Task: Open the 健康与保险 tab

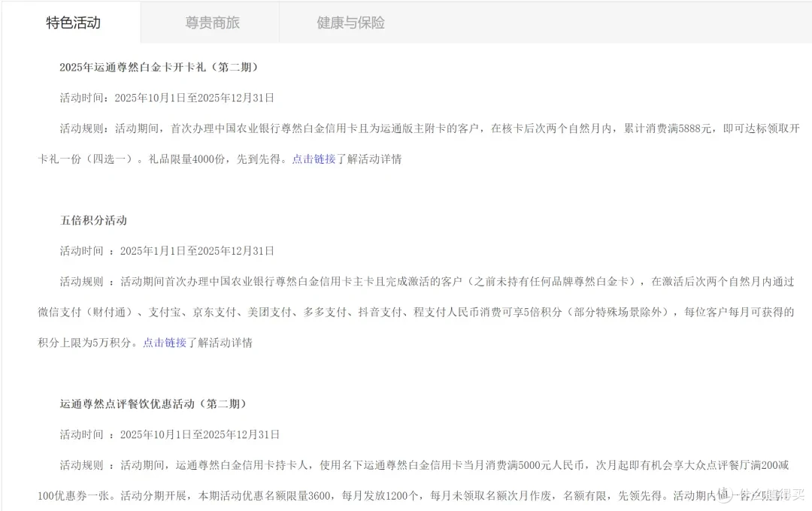Action: (350, 23)
